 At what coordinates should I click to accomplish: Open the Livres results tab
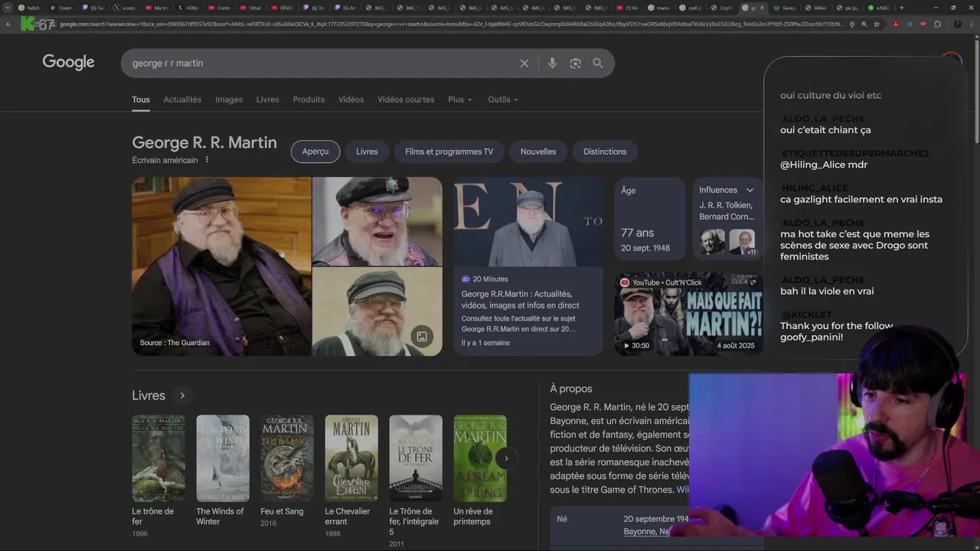click(268, 99)
